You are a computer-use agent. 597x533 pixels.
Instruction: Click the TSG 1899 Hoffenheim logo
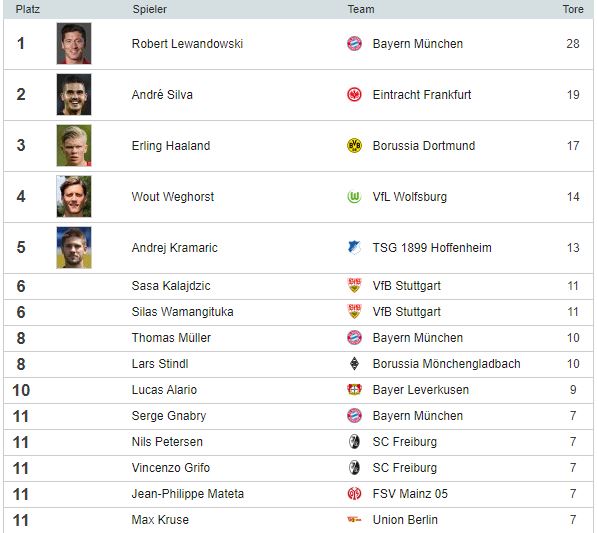pyautogui.click(x=354, y=247)
